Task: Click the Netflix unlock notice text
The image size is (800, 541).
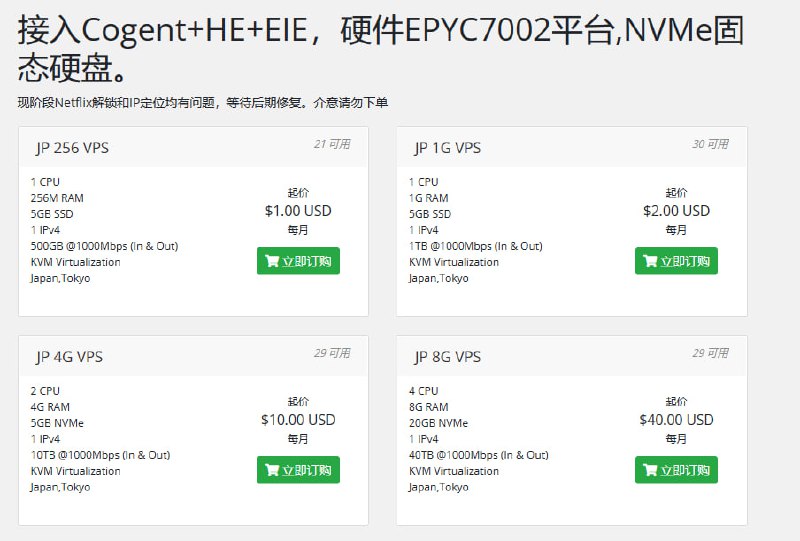Action: [x=203, y=103]
